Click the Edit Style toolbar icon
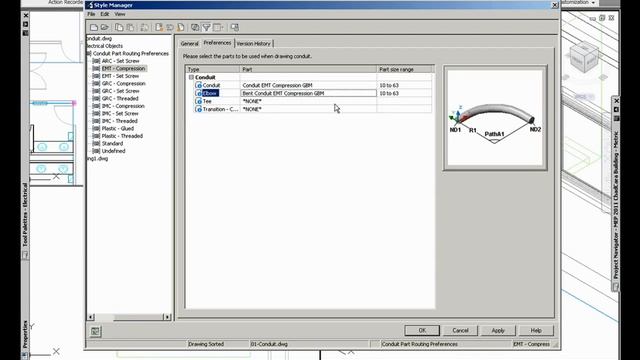The height and width of the screenshot is (360, 640). tap(144, 27)
